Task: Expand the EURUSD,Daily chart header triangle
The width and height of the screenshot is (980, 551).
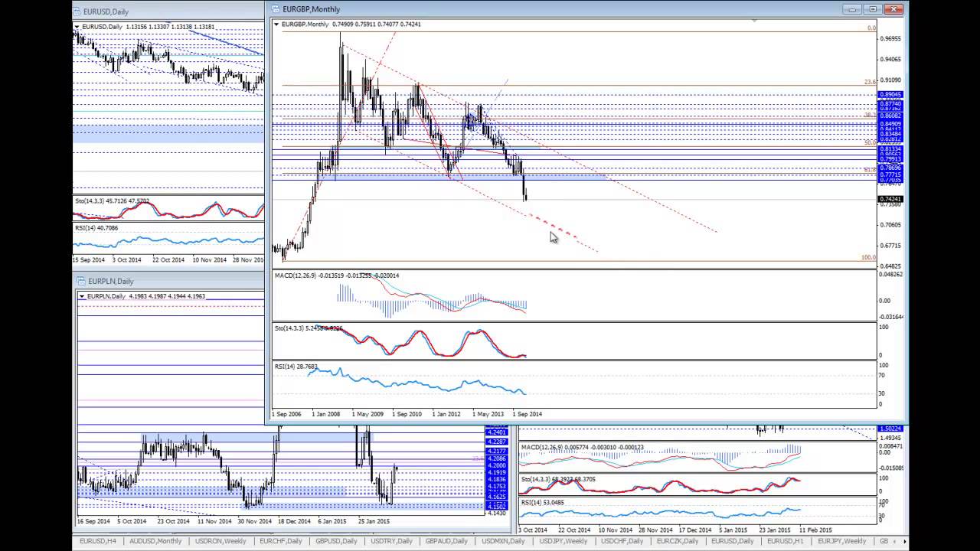Action: (x=77, y=27)
